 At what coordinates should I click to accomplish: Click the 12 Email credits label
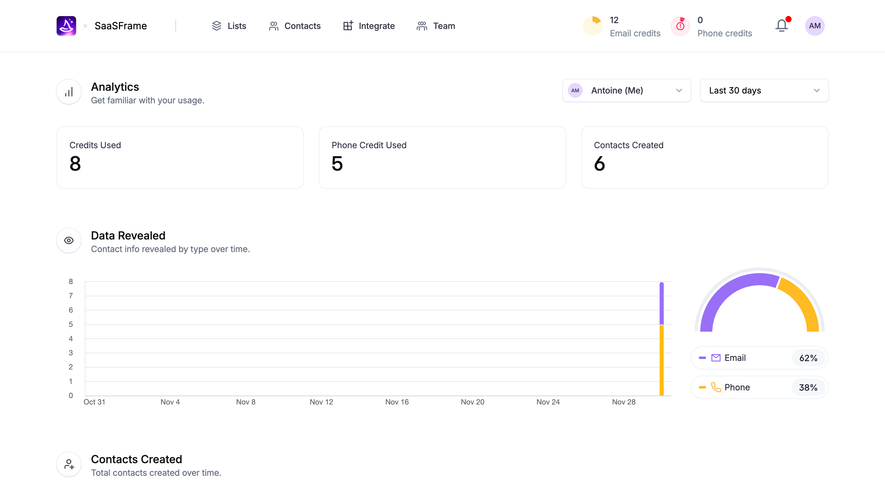coord(635,27)
